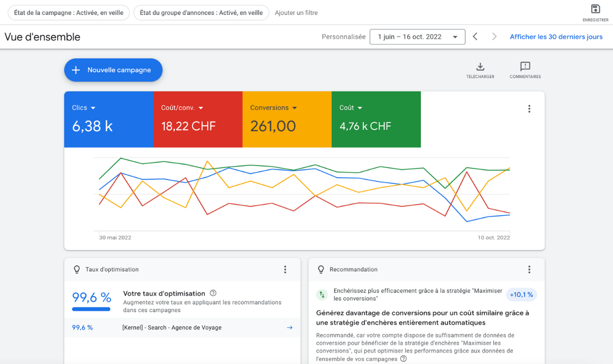Open Taux d'optimisation card options menu

(285, 270)
